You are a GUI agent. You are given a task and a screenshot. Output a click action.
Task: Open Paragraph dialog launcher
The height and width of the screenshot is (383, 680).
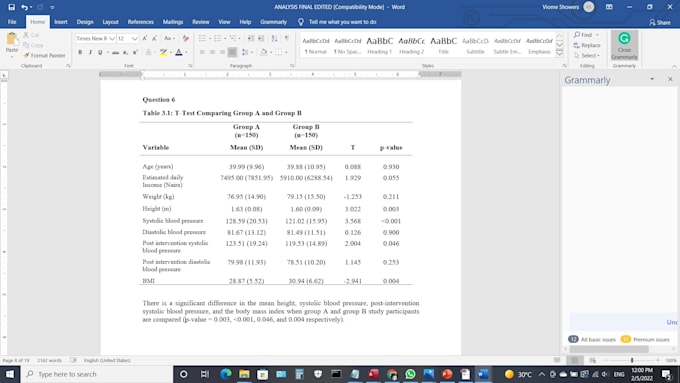[292, 66]
